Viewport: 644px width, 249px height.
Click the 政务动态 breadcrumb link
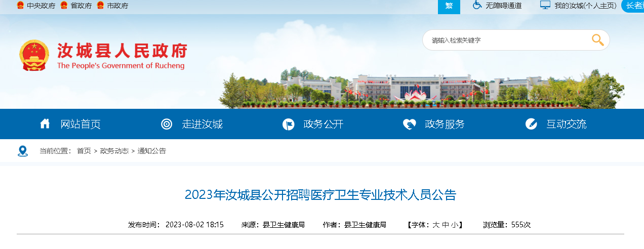(114, 151)
